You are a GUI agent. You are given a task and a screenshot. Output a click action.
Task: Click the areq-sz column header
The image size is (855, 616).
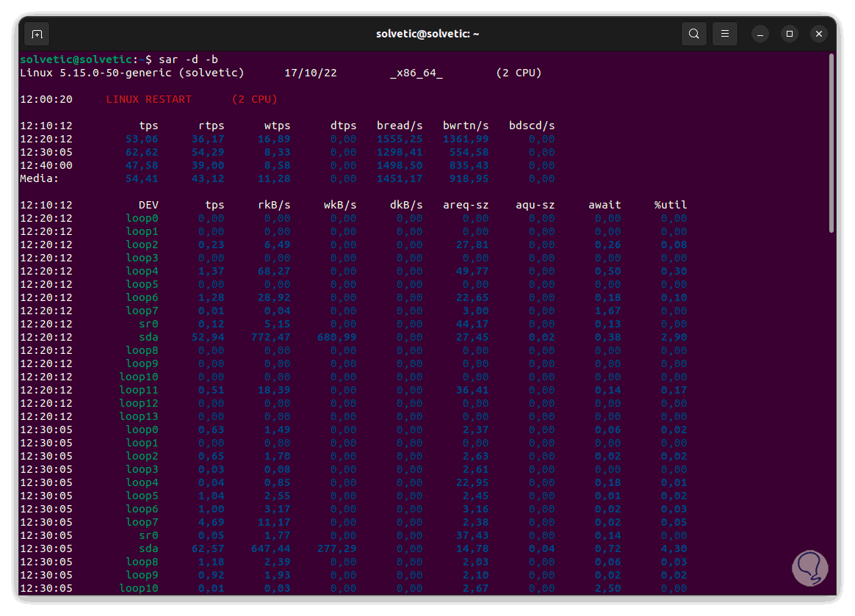466,205
